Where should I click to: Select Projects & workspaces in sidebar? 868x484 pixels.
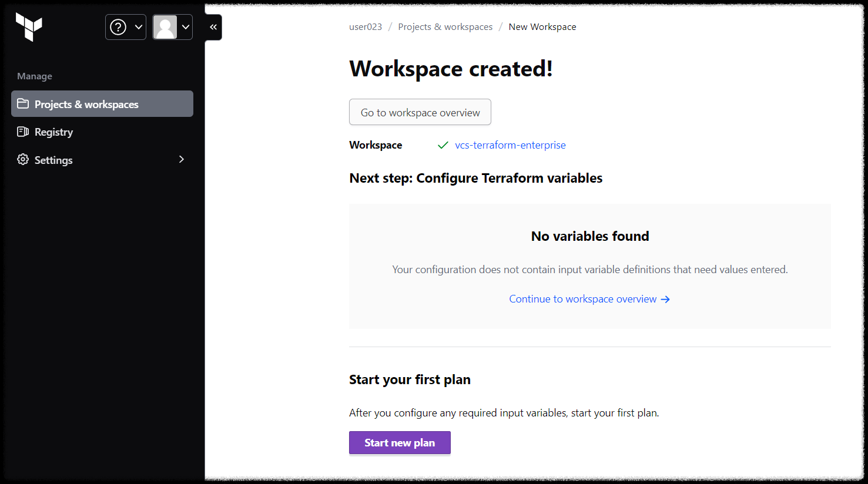102,104
